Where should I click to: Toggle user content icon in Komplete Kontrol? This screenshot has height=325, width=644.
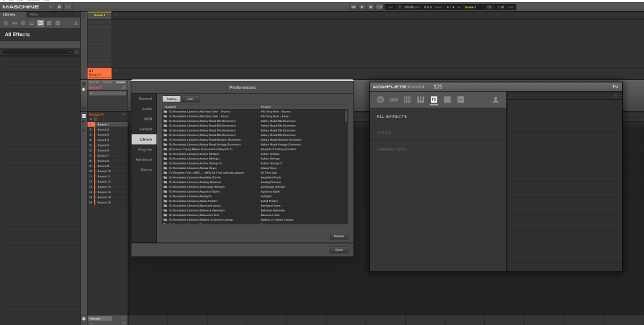coord(496,99)
